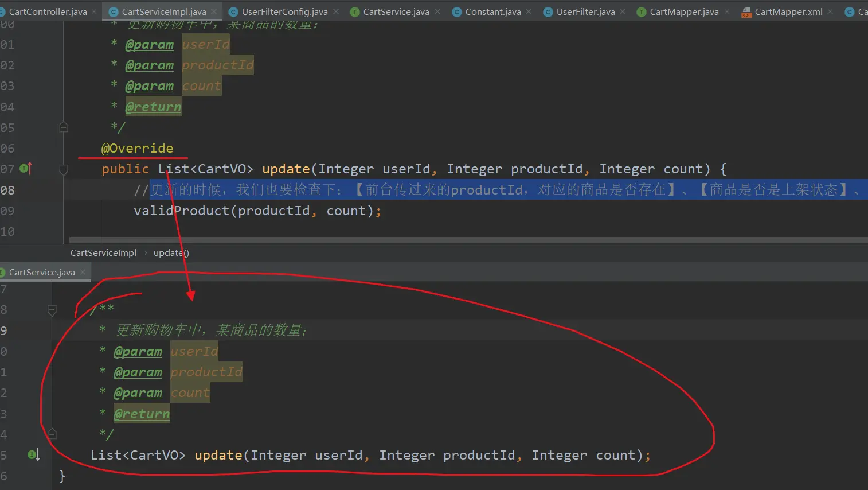Click the implemented-method gutter icon in CartService pane
868x490 pixels.
(33, 455)
